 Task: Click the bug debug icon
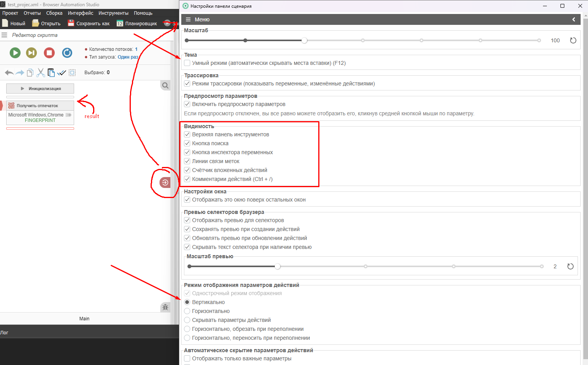tap(165, 307)
